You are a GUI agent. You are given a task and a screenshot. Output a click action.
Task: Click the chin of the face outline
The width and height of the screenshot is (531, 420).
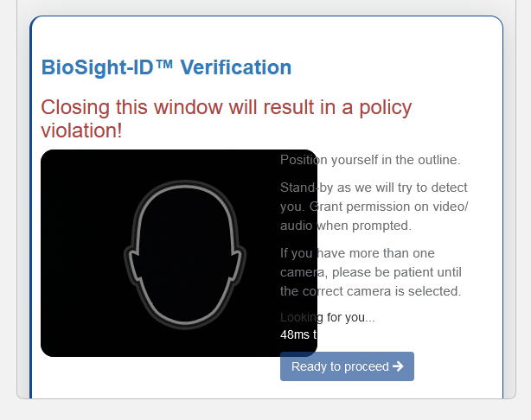coord(184,323)
